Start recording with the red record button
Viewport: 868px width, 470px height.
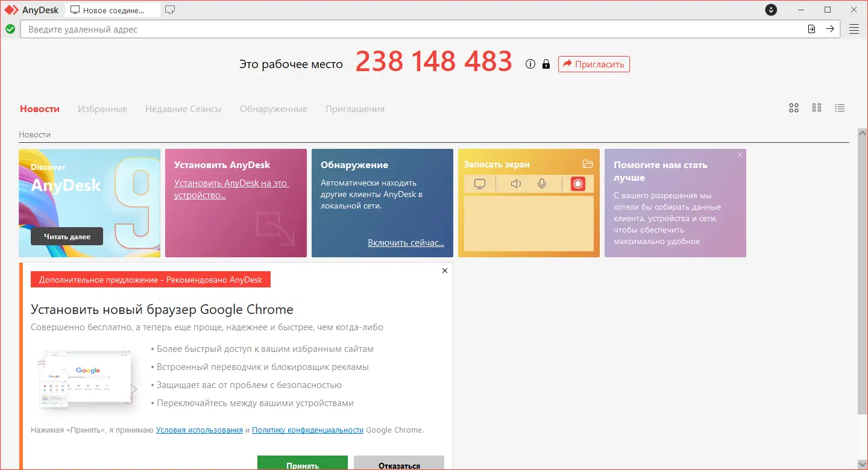click(x=578, y=184)
